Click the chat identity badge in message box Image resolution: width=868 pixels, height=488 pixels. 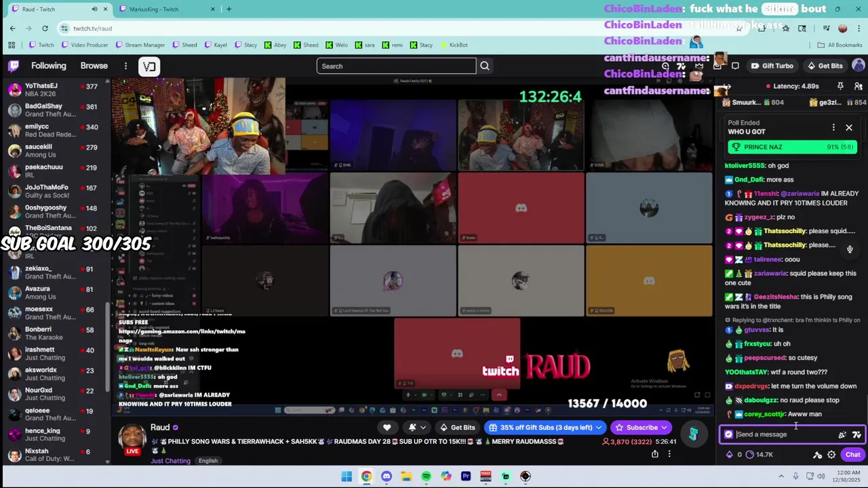729,434
